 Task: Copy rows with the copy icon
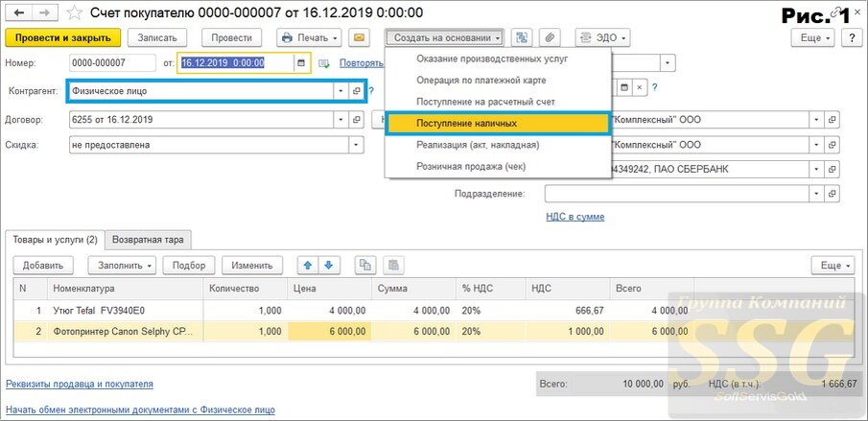[x=365, y=265]
